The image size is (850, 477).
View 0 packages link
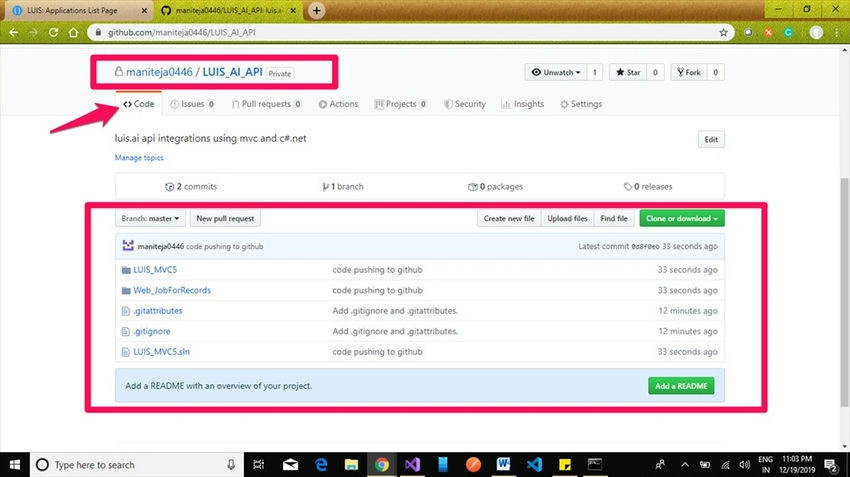click(495, 186)
